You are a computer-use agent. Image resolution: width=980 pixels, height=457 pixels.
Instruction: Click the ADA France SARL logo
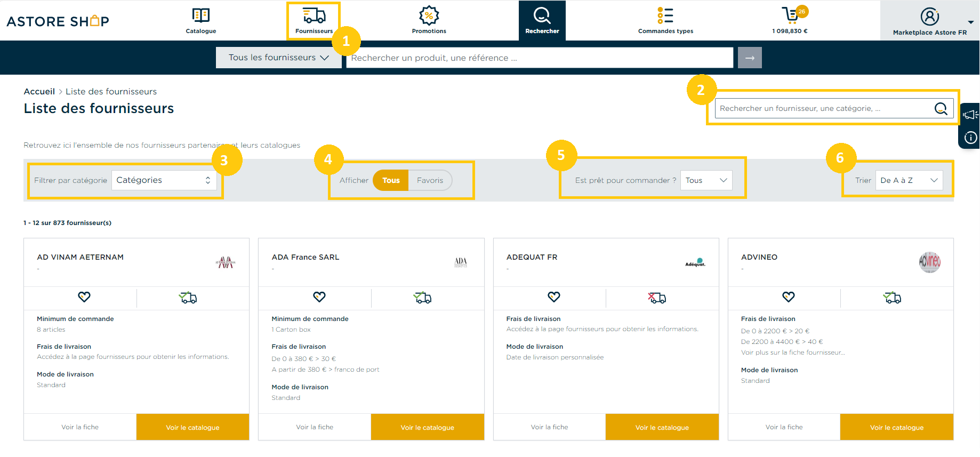[x=461, y=262]
